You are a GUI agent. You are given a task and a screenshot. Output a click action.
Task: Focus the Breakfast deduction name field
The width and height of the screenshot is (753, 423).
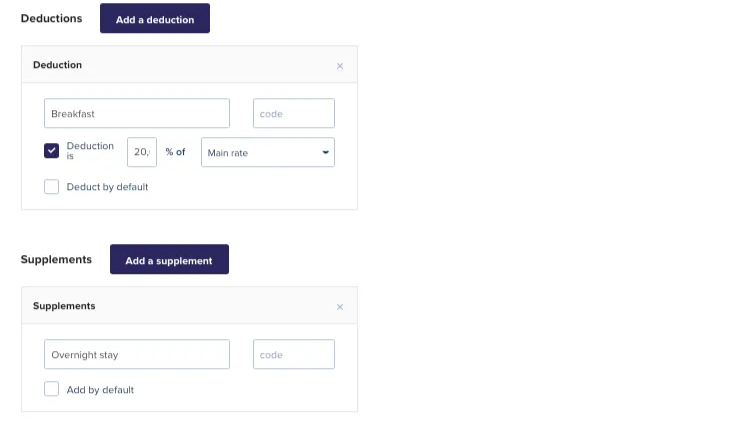point(137,113)
